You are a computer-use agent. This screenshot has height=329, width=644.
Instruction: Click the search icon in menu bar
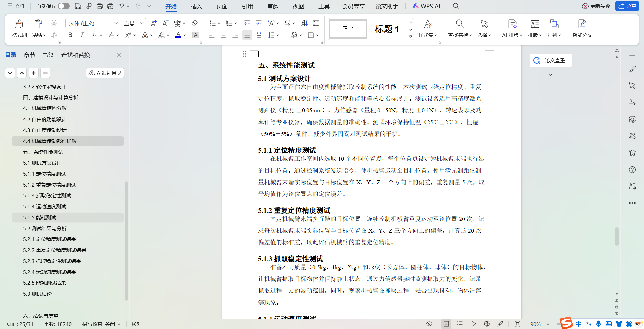[456, 6]
